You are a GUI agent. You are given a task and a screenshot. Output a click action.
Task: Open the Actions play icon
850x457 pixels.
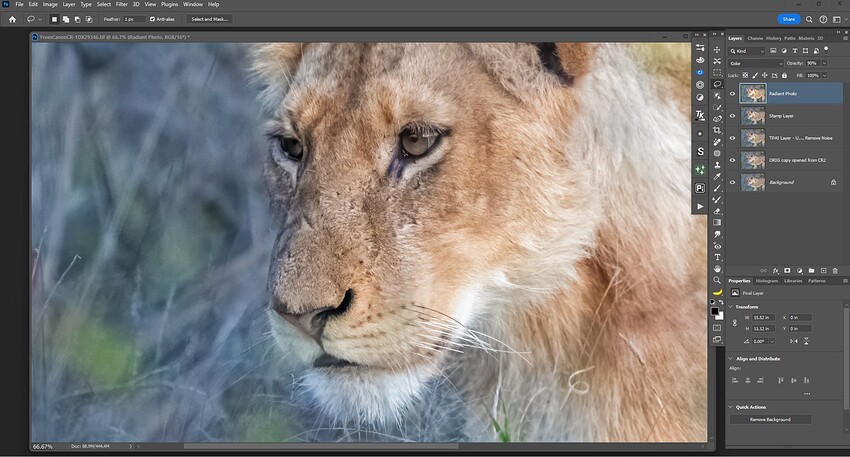coord(700,207)
